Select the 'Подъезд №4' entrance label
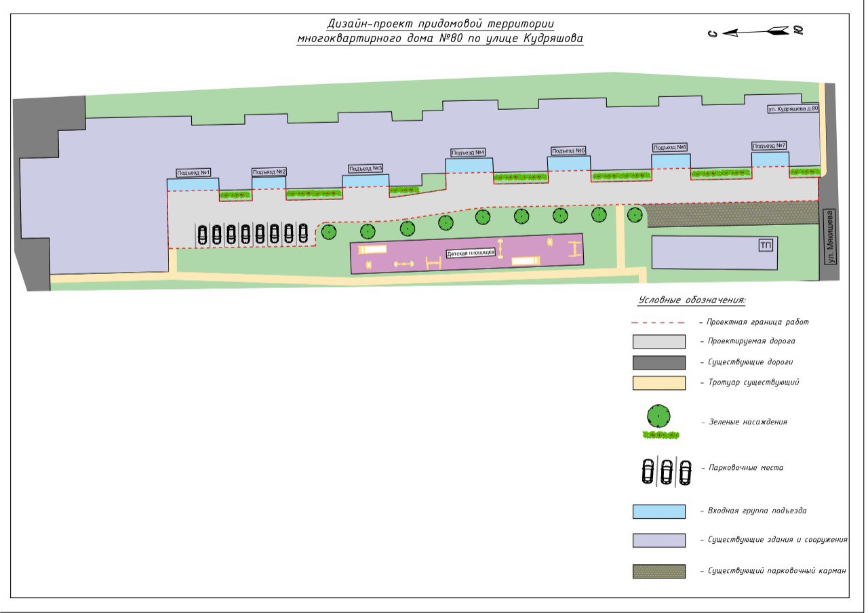 click(x=469, y=153)
